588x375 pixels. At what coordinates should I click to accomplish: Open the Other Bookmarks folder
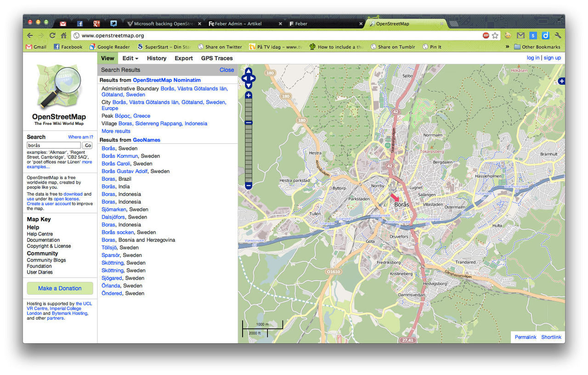[537, 47]
